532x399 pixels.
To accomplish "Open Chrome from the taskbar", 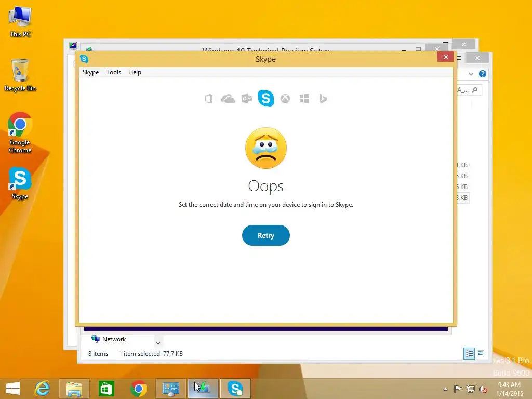I will (138, 389).
